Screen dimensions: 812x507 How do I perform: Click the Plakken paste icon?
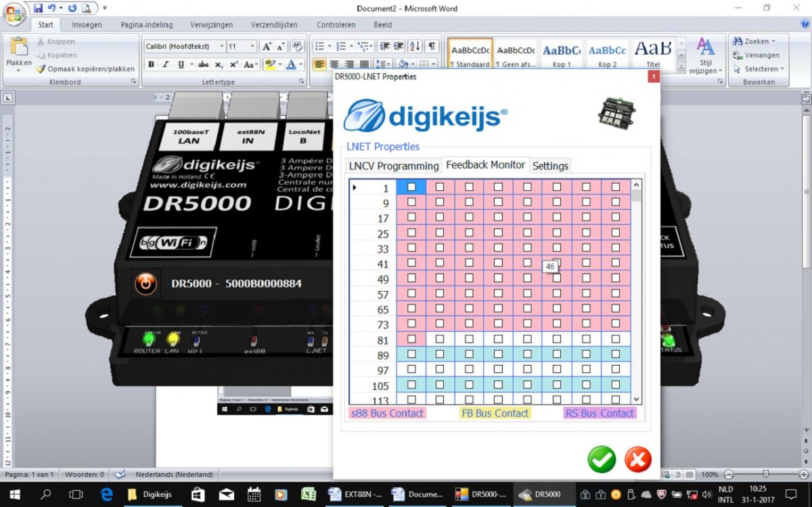pos(19,47)
